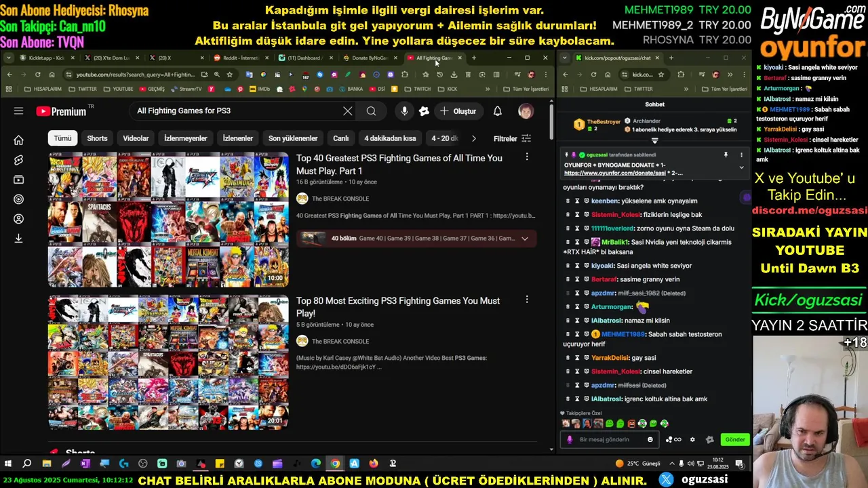This screenshot has width=868, height=488.
Task: Open the BANKA bookmark in YouTube window
Action: tap(351, 89)
